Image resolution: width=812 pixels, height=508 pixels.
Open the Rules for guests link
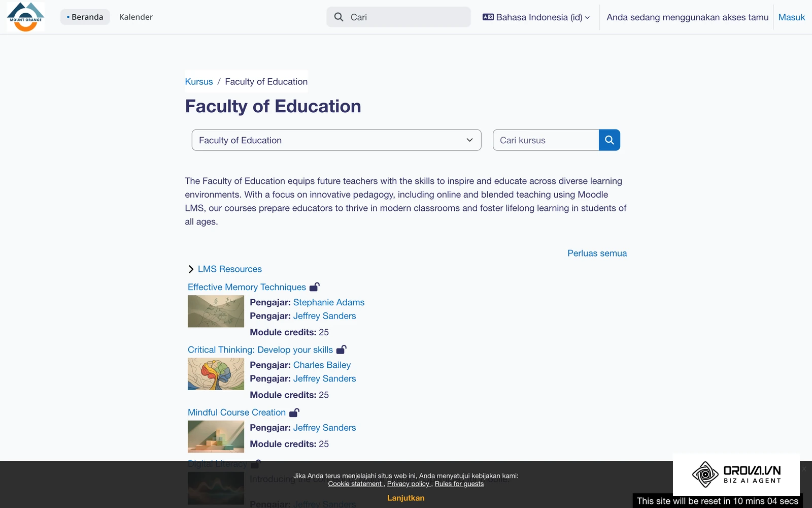coord(459,484)
